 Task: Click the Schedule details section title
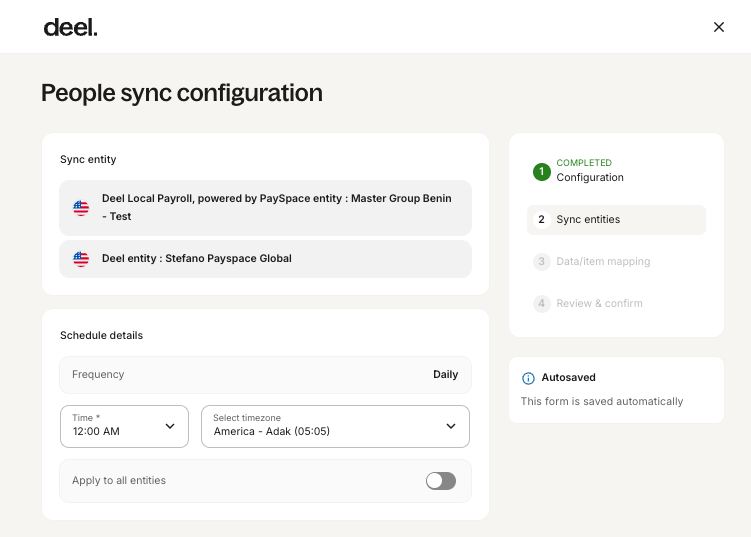(x=102, y=335)
